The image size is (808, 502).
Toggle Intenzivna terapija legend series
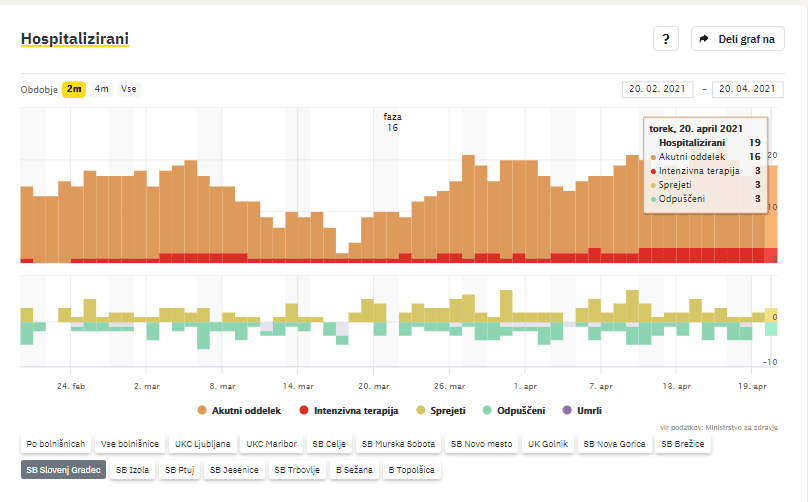[349, 410]
